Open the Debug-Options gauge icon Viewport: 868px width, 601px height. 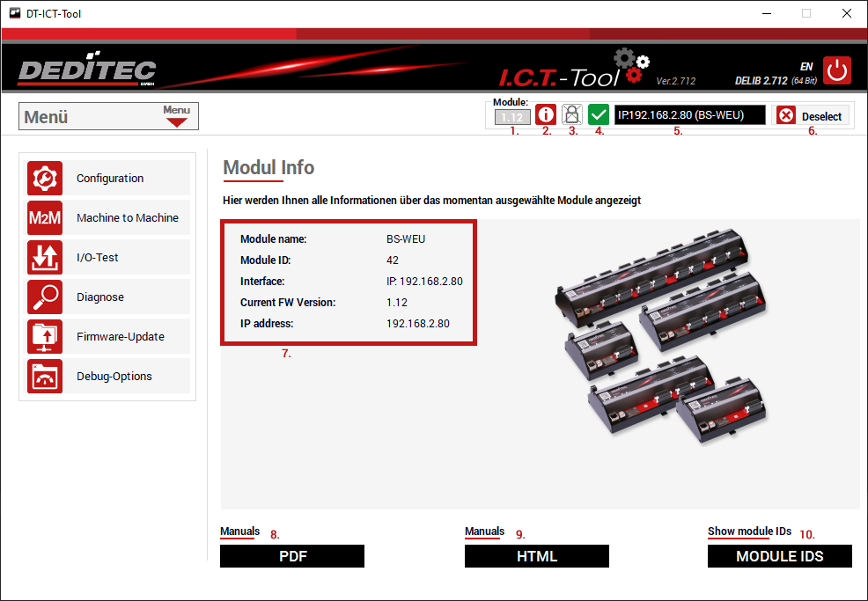45,377
